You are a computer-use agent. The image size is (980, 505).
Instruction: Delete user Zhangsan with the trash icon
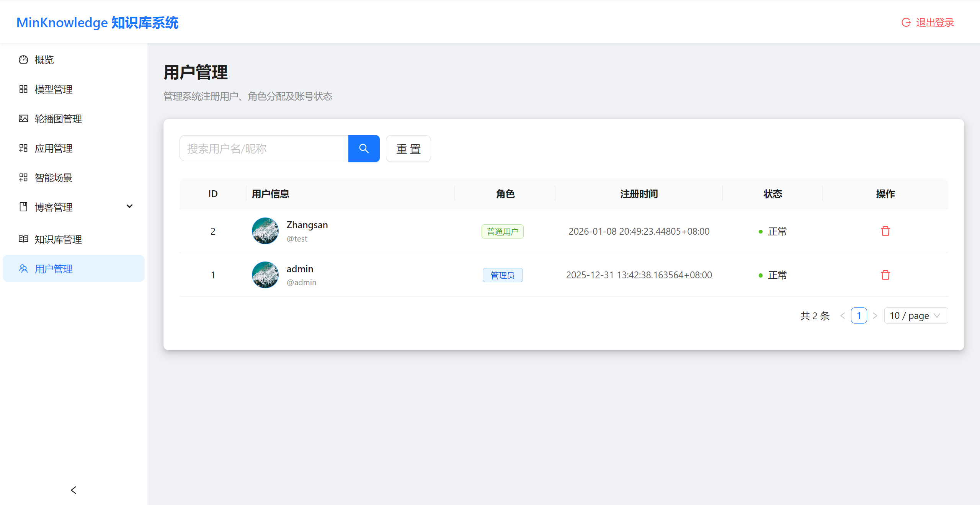click(x=885, y=231)
